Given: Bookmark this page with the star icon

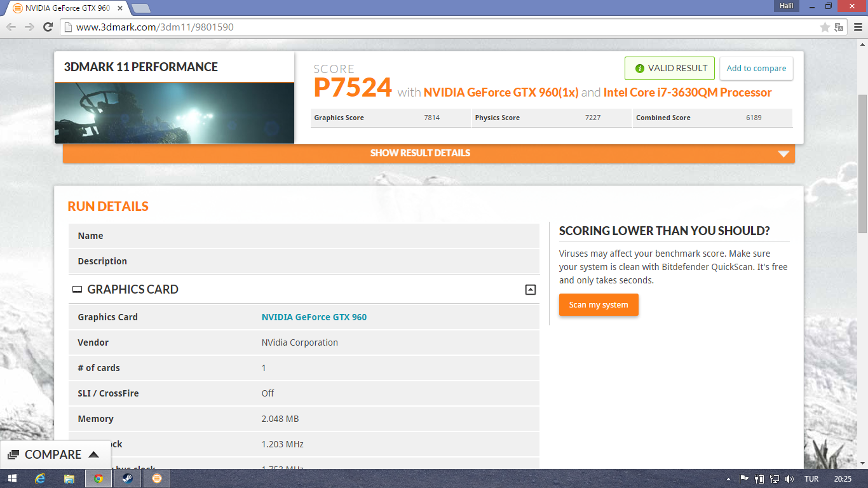Looking at the screenshot, I should tap(825, 27).
